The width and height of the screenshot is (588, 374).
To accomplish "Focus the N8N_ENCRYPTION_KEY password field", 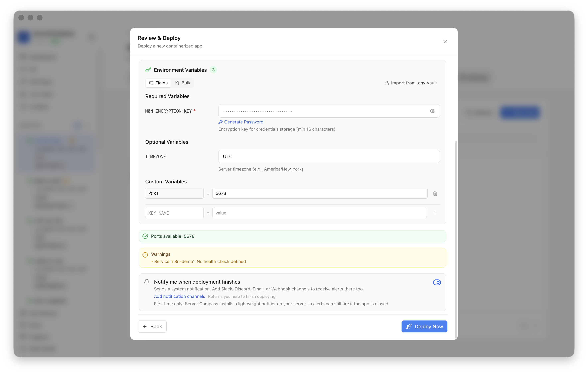I will click(x=329, y=111).
